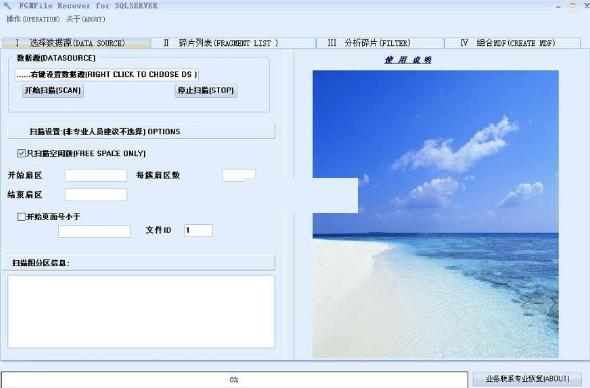Screen dimensions: 590x388
Task: Toggle the FREE SPACE ONLY checkbox
Action: (x=21, y=153)
